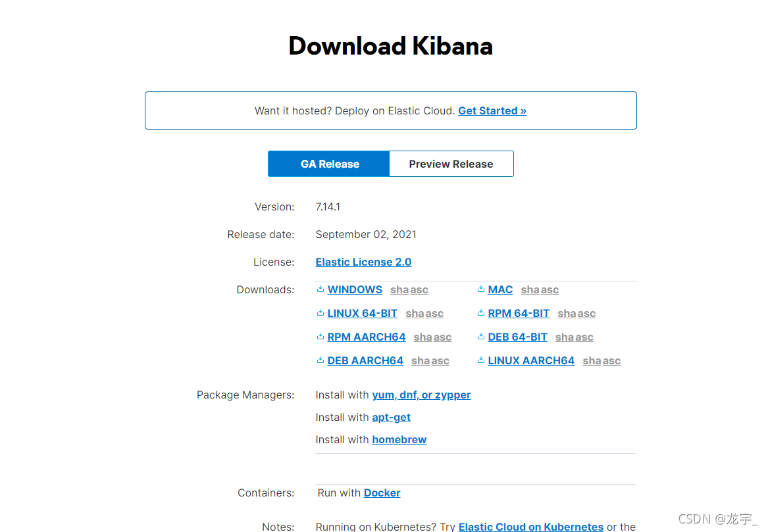Click the download icon beside RPM AARCH64
Image resolution: width=768 pixels, height=532 pixels.
point(320,336)
